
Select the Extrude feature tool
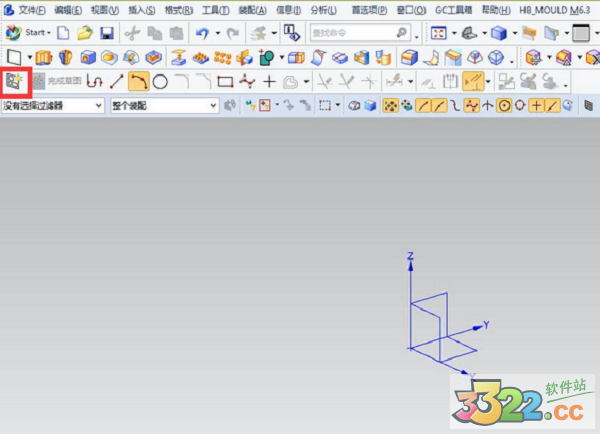pos(43,57)
